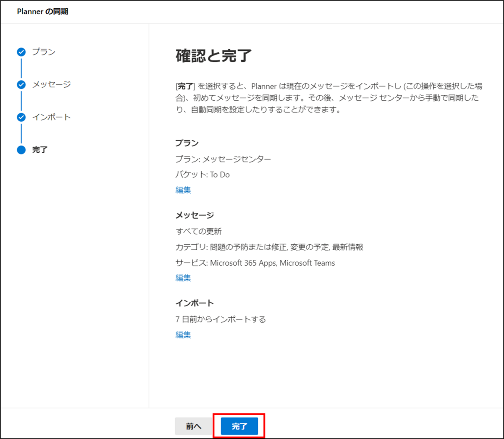Open the 編集 link under インポート section
504x439 pixels.
tap(183, 334)
